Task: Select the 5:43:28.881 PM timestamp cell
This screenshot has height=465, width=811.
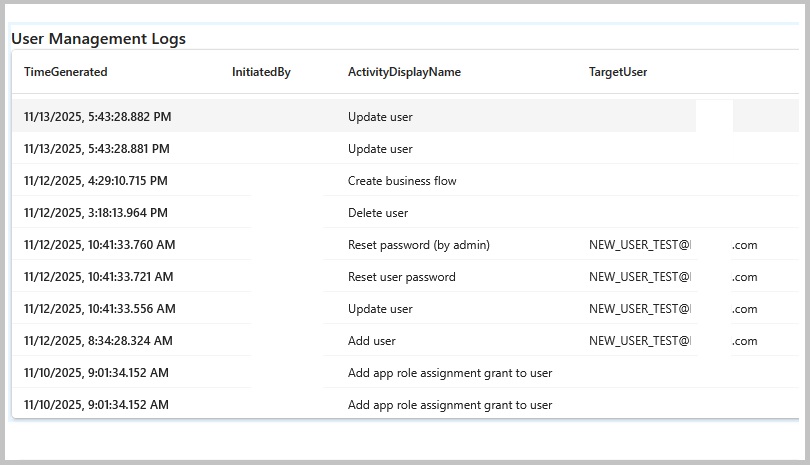Action: (x=97, y=149)
